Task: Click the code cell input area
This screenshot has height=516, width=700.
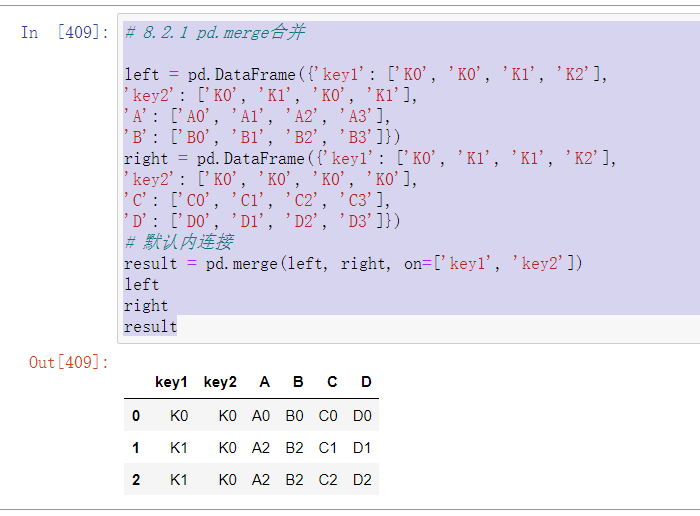Action: 408,179
